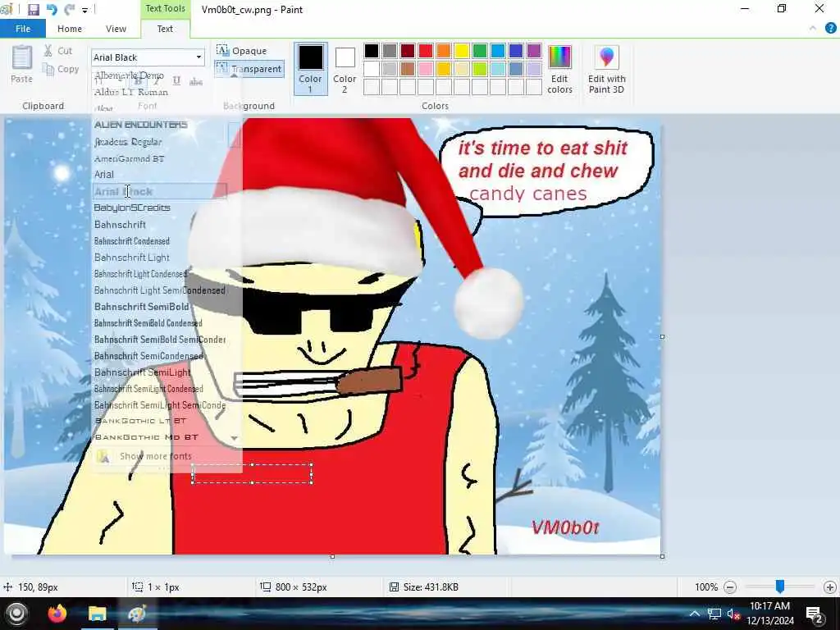Click the zoom in plus button
This screenshot has width=840, height=630.
(830, 587)
